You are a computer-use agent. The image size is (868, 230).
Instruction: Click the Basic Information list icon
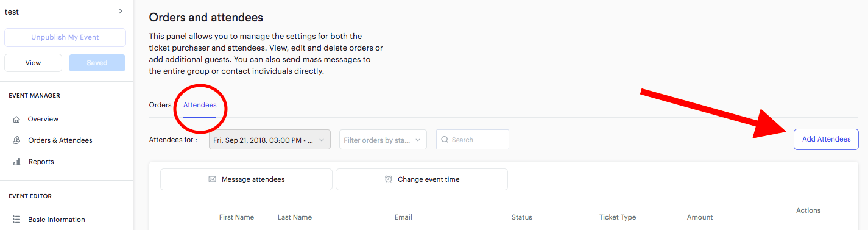pos(16,220)
